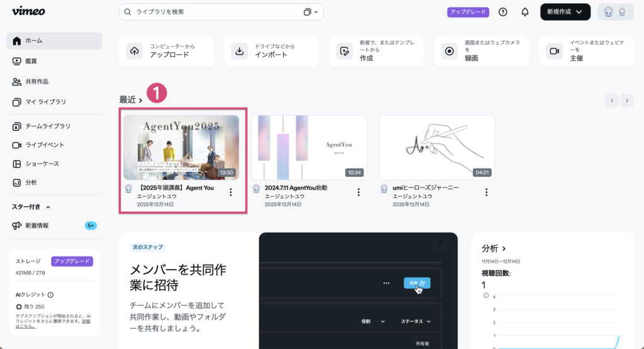Click the next arrow of recent carousel

click(x=626, y=101)
